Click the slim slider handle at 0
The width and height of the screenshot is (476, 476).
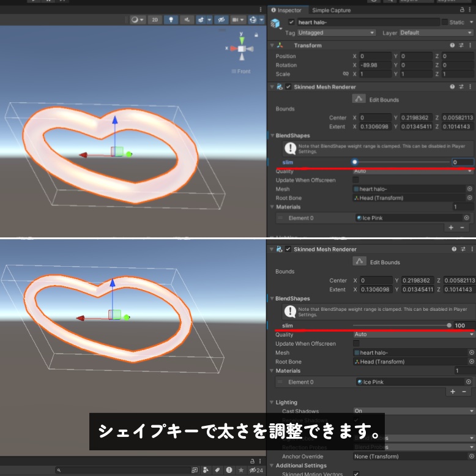coord(354,162)
